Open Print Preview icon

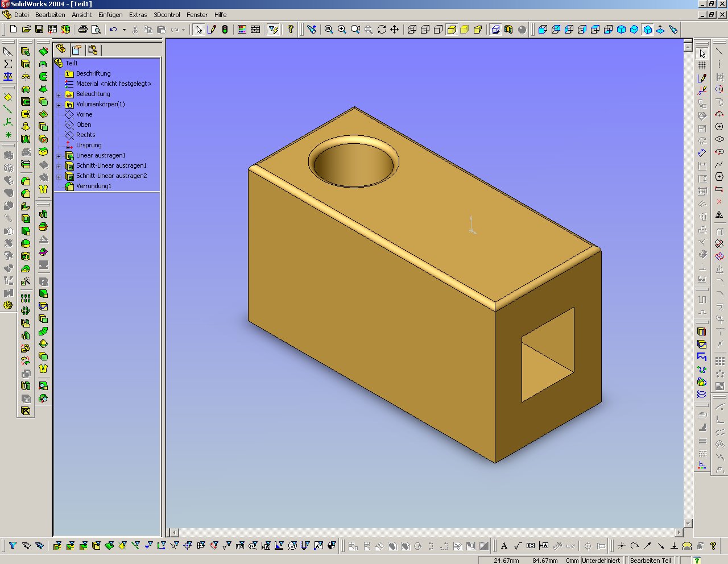(96, 29)
